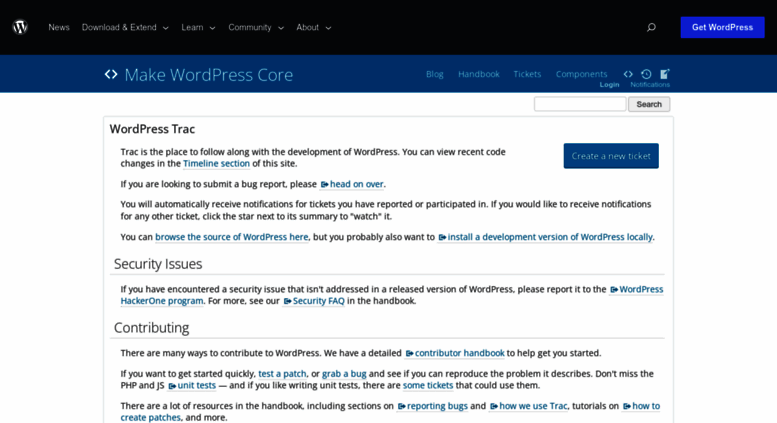Image resolution: width=777 pixels, height=423 pixels.
Task: Follow the head on over link
Action: 352,184
